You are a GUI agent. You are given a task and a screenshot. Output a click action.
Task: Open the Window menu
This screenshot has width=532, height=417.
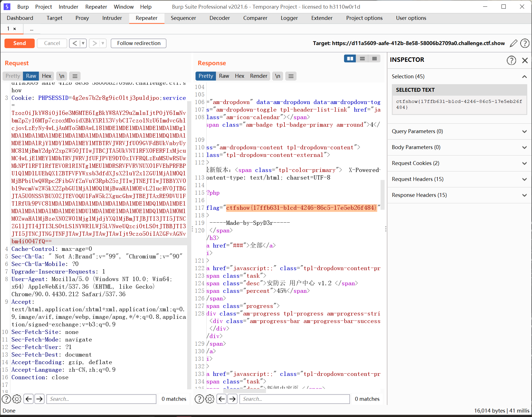pos(124,7)
